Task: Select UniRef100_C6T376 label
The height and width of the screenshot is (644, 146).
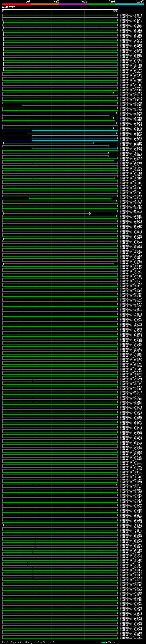Action: (131, 201)
